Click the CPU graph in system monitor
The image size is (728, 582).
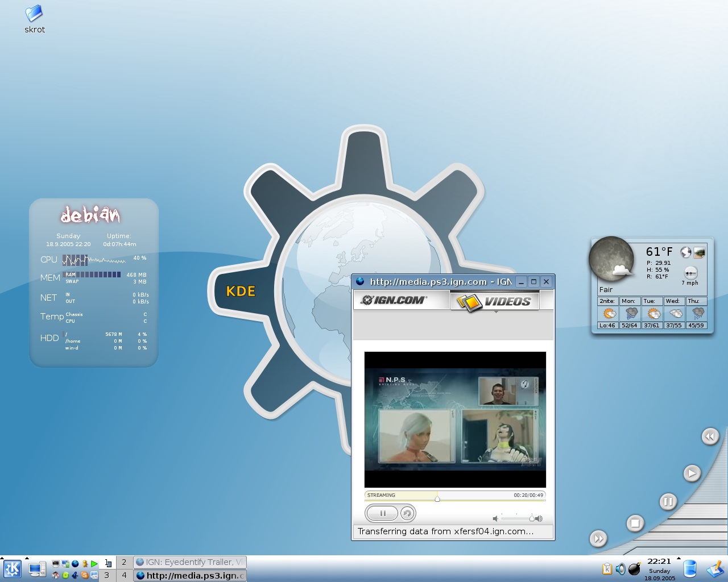(94, 260)
